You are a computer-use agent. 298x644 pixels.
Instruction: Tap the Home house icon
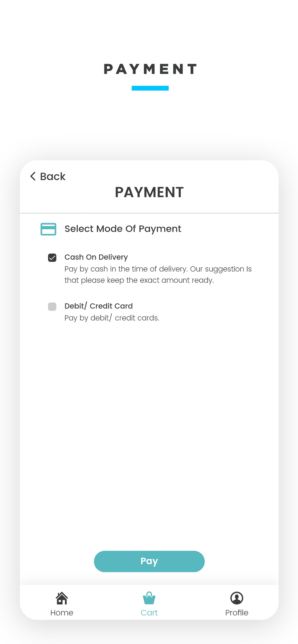tap(62, 598)
